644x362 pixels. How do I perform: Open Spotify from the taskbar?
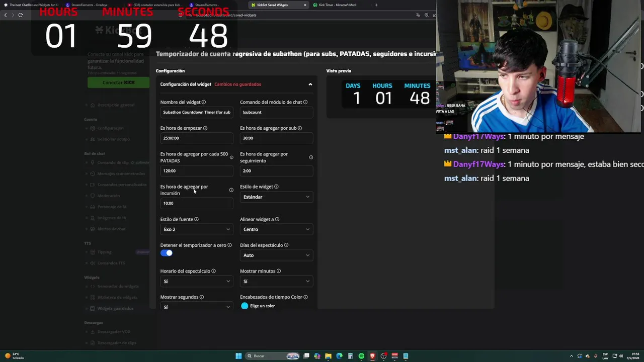click(361, 356)
